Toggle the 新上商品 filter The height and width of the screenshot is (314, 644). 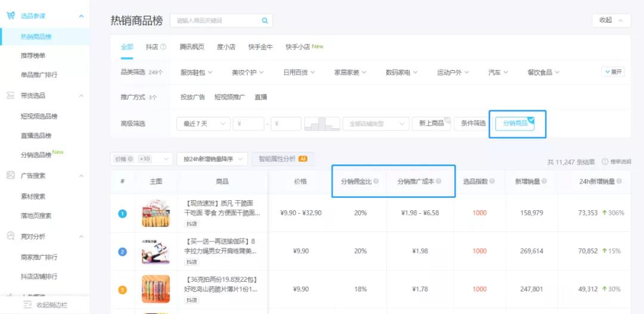pyautogui.click(x=431, y=123)
